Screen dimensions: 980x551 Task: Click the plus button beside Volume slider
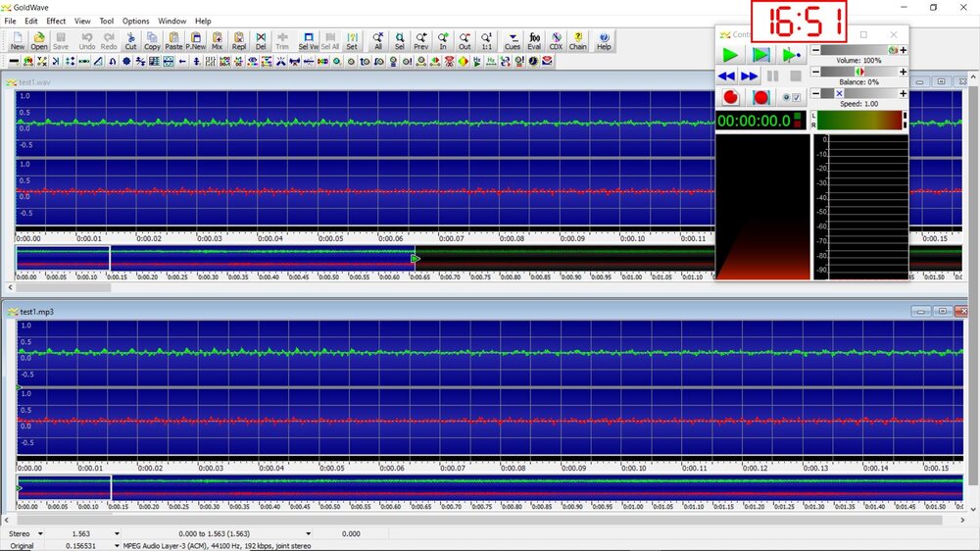[x=904, y=50]
